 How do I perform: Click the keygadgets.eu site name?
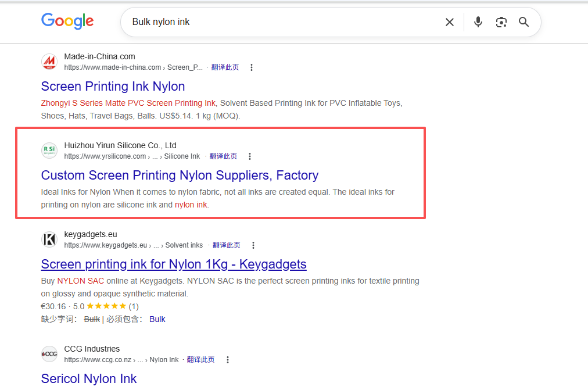tap(91, 234)
